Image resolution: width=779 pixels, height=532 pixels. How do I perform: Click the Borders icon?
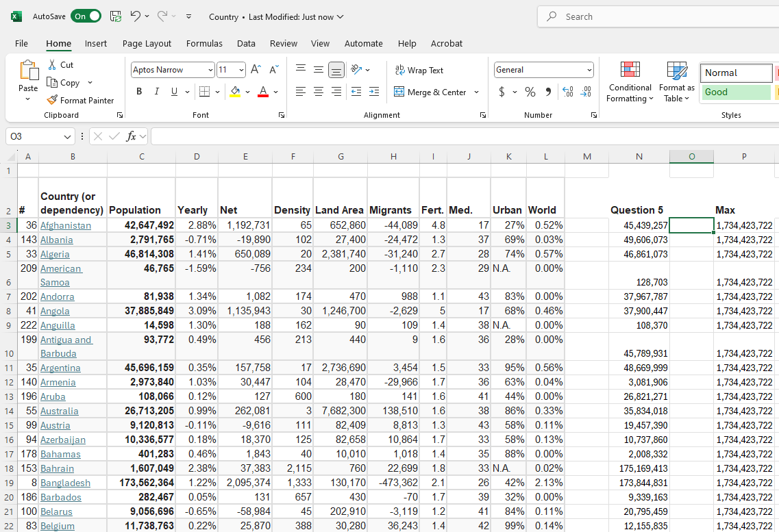(x=204, y=92)
